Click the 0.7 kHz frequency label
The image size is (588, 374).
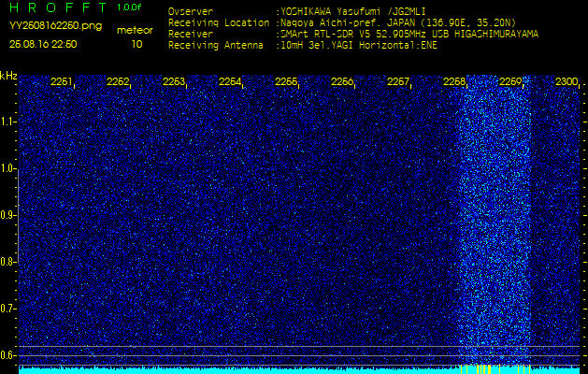point(7,309)
